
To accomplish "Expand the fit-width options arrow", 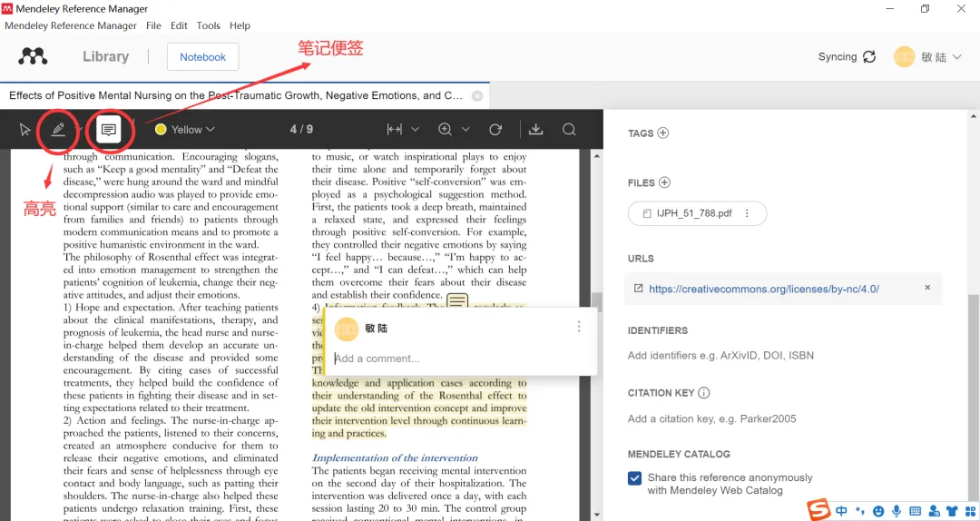I will 415,130.
